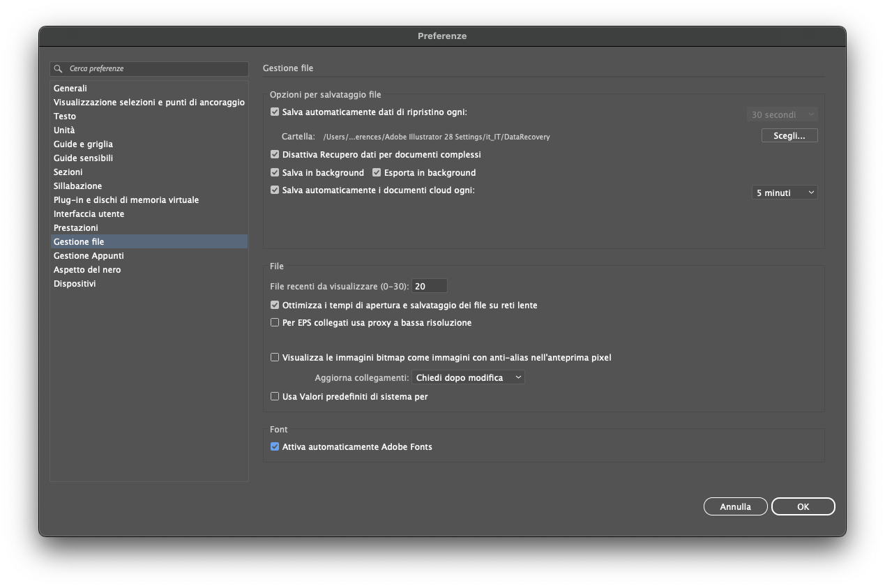Enable Usa Valori predefiniti di sistema
Image resolution: width=885 pixels, height=588 pixels.
pyautogui.click(x=275, y=397)
